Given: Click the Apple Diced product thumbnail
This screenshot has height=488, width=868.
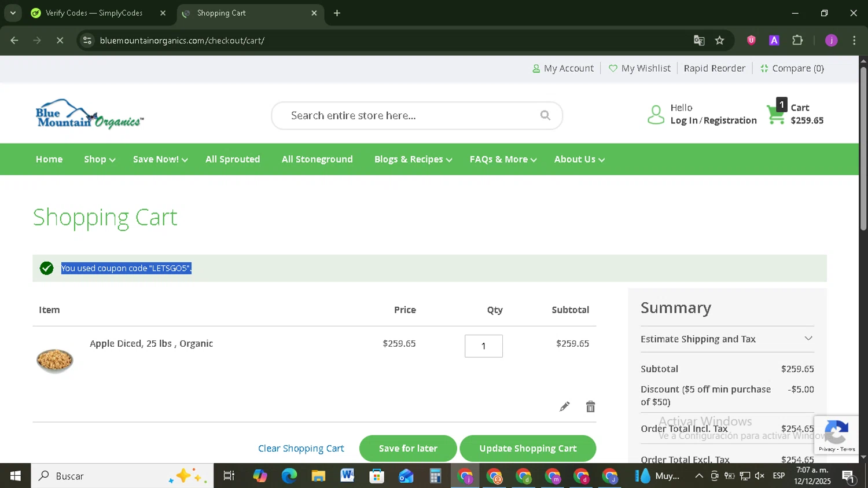Looking at the screenshot, I should [x=55, y=361].
